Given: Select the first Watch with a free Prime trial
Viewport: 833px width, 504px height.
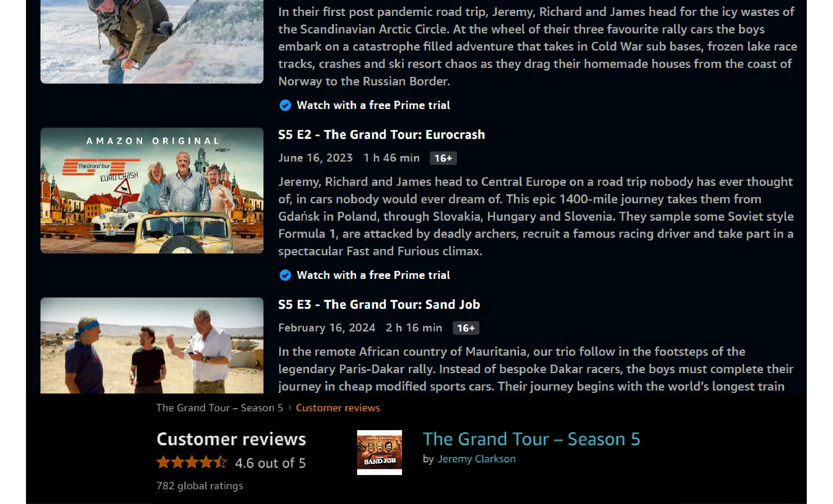Looking at the screenshot, I should coord(373,105).
